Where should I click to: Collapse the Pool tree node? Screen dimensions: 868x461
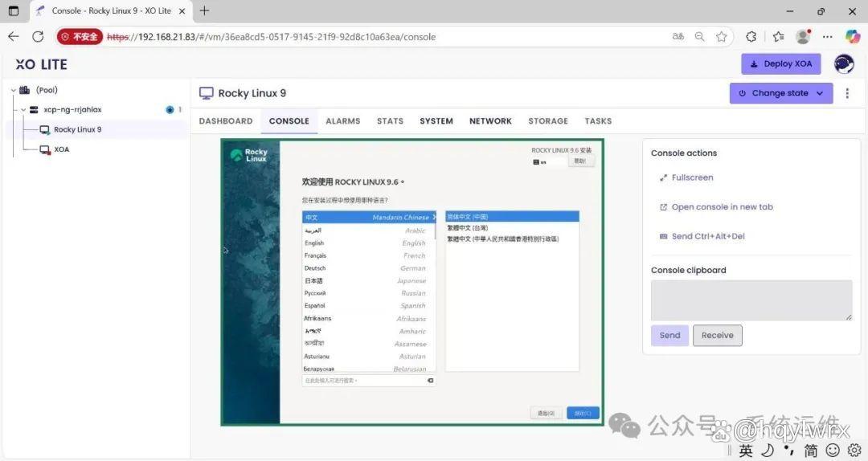(14, 90)
